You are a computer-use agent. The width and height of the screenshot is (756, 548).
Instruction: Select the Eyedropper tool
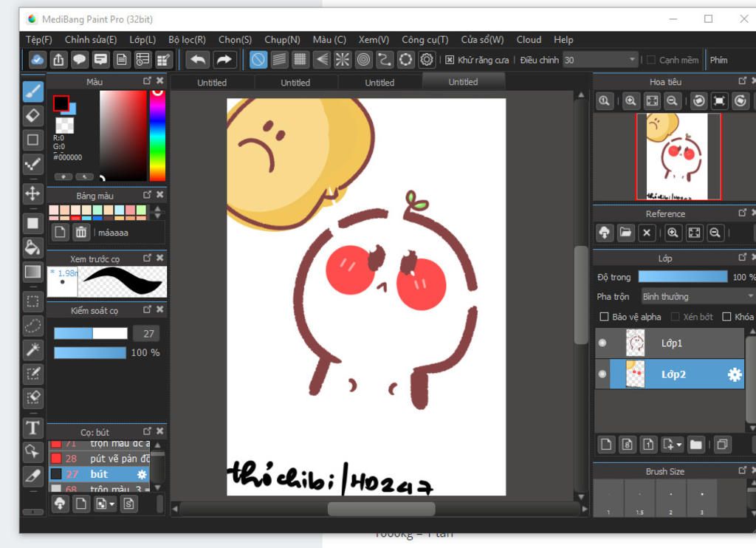pos(32,476)
